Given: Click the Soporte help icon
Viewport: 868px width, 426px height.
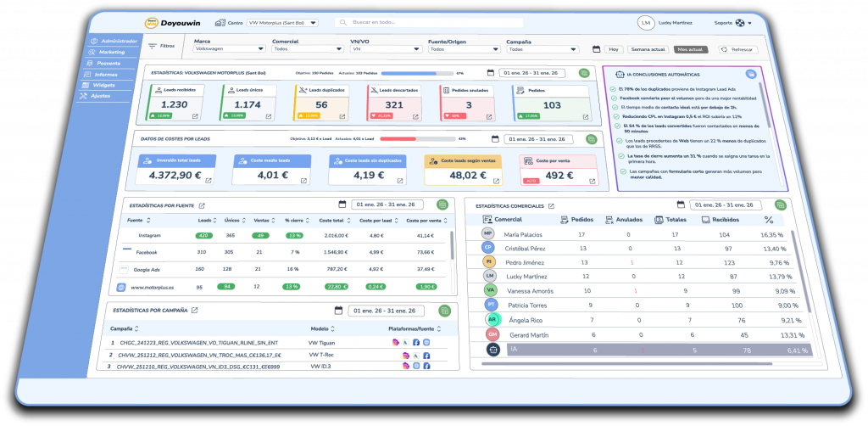Looking at the screenshot, I should [x=739, y=23].
